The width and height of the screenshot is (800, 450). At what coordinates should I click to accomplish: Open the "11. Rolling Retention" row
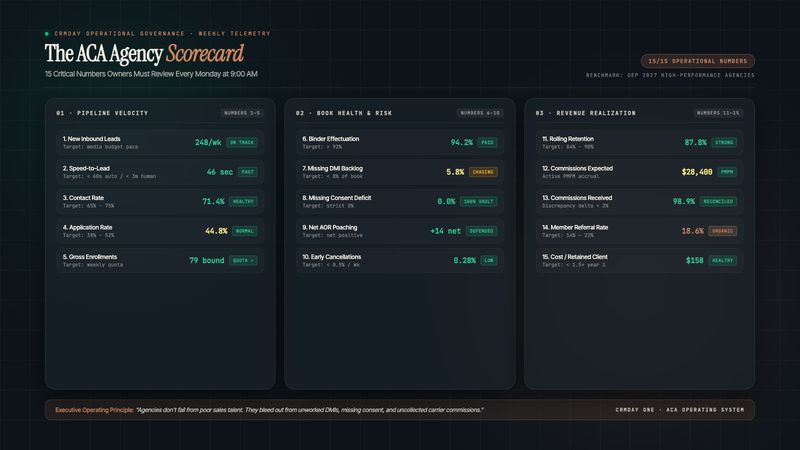(x=639, y=142)
